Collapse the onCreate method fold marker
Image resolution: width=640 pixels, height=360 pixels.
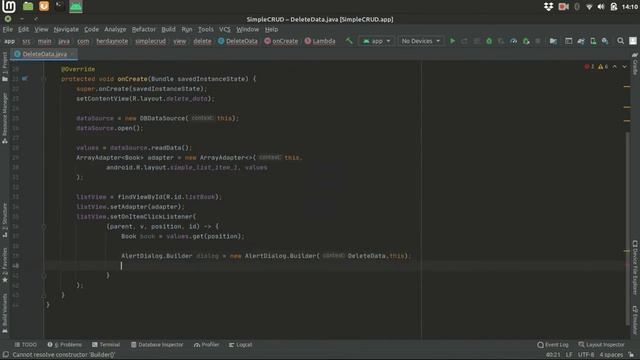click(44, 79)
